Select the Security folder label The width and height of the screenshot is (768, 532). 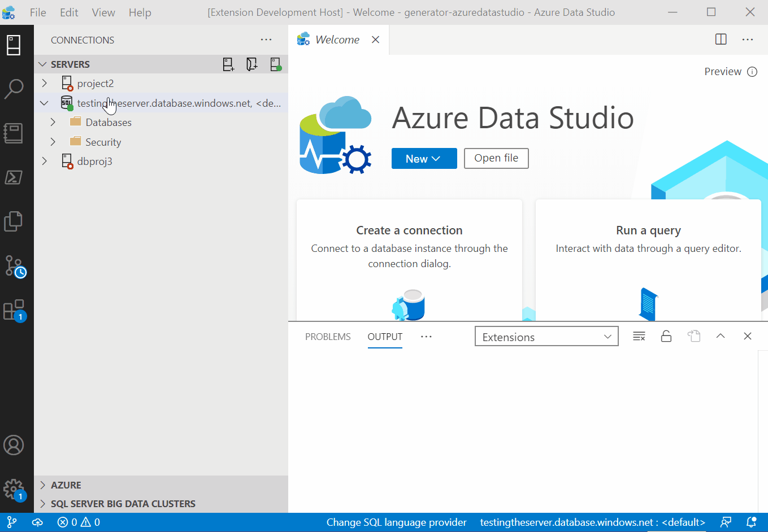pos(103,142)
